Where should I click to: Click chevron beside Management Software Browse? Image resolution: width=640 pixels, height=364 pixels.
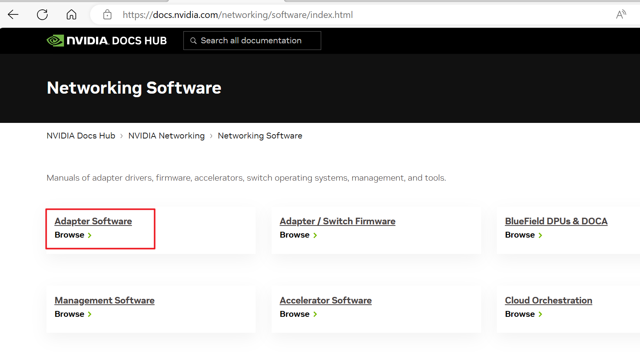click(90, 314)
